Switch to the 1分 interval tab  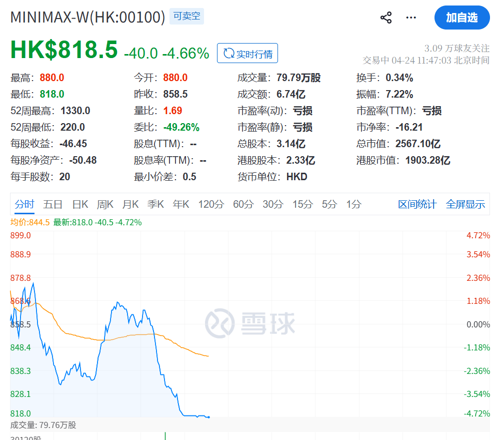tap(353, 204)
